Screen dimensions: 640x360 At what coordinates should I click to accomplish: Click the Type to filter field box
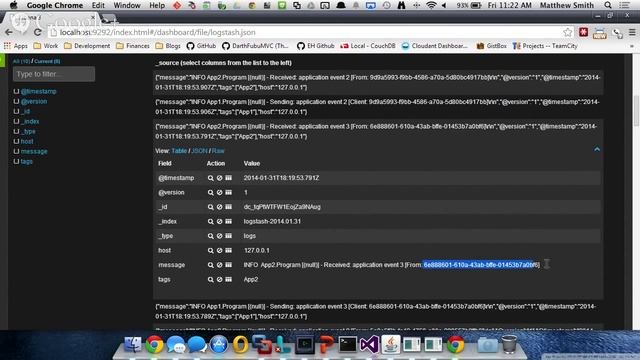point(54,74)
